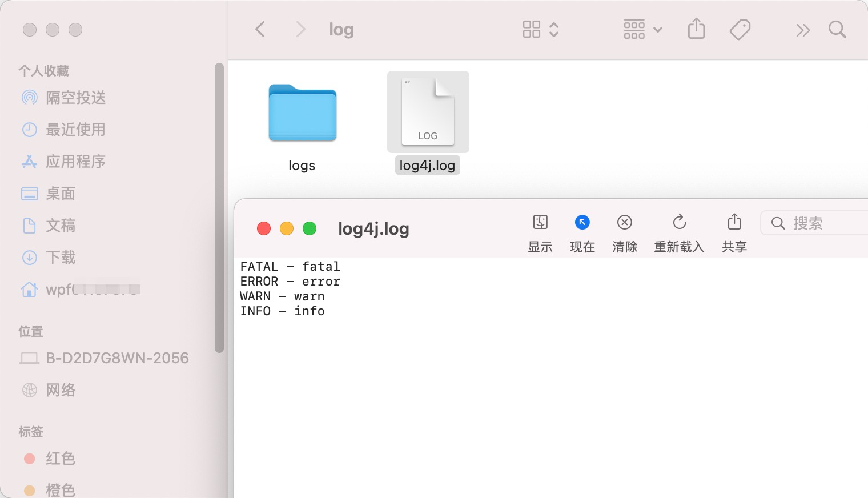The image size is (868, 498).
Task: Click the log4j.log file name label
Action: 427,166
